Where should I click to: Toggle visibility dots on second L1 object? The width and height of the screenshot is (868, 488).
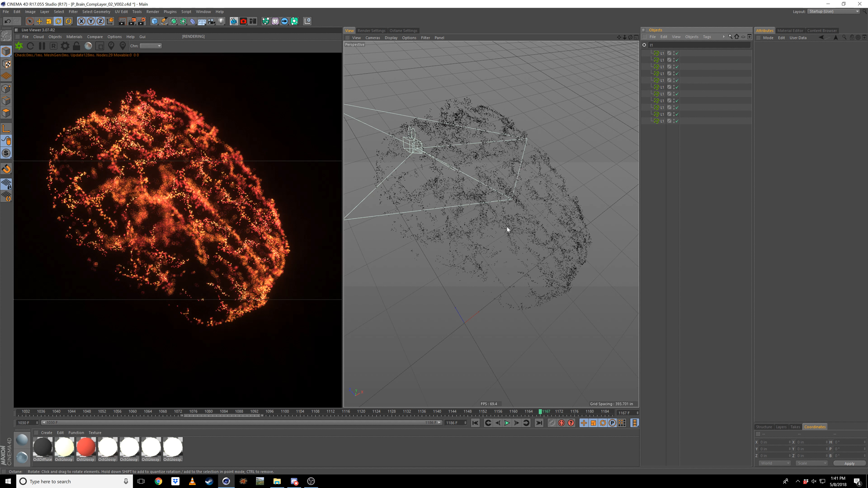[x=674, y=60]
